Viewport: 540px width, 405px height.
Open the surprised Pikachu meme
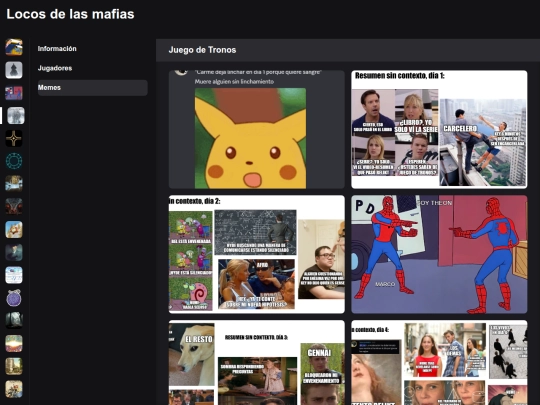257,129
